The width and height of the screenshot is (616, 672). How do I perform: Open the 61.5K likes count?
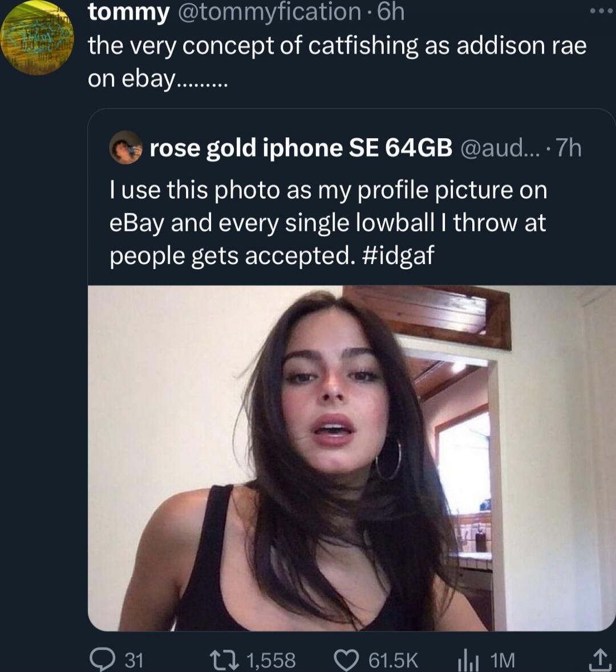[x=393, y=660]
